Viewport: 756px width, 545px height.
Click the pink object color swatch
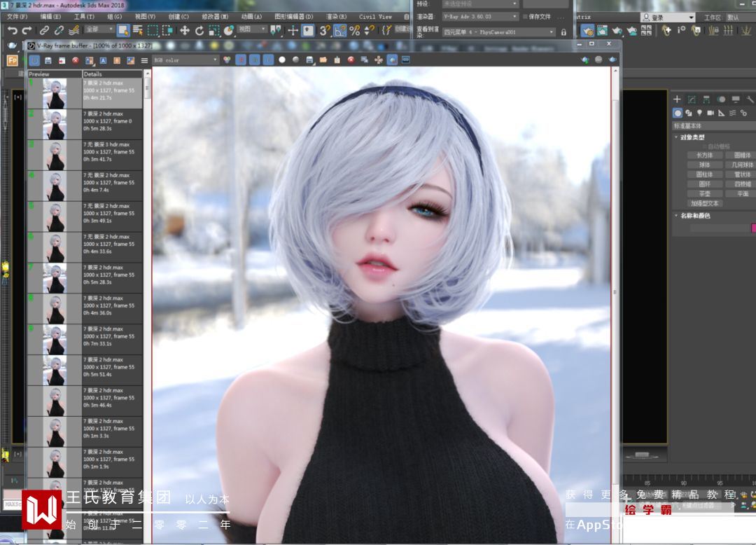tap(754, 228)
